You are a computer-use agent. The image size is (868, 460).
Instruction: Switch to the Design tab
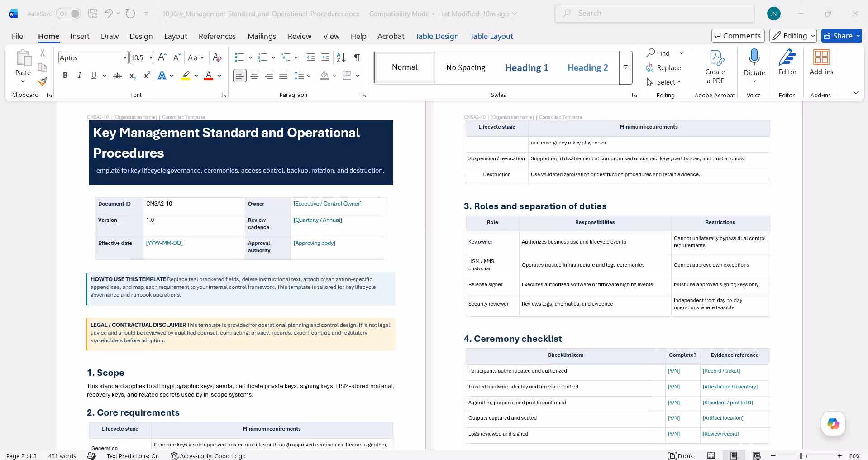[141, 36]
